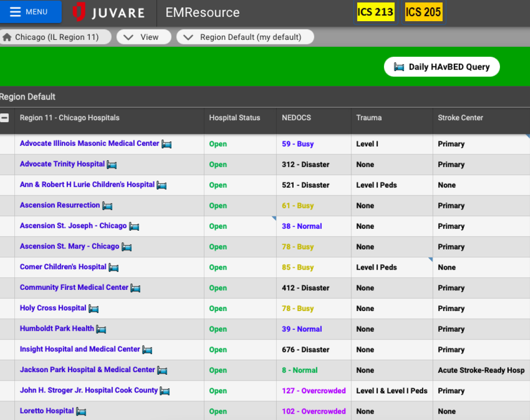Image resolution: width=530 pixels, height=420 pixels.
Task: Click bed icon beside Loretto Hospital
Action: point(81,412)
